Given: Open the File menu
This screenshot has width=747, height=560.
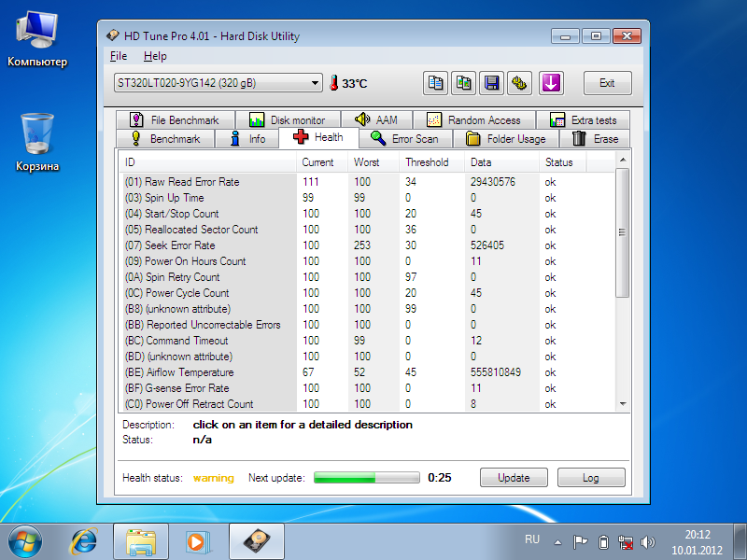Looking at the screenshot, I should pyautogui.click(x=119, y=56).
